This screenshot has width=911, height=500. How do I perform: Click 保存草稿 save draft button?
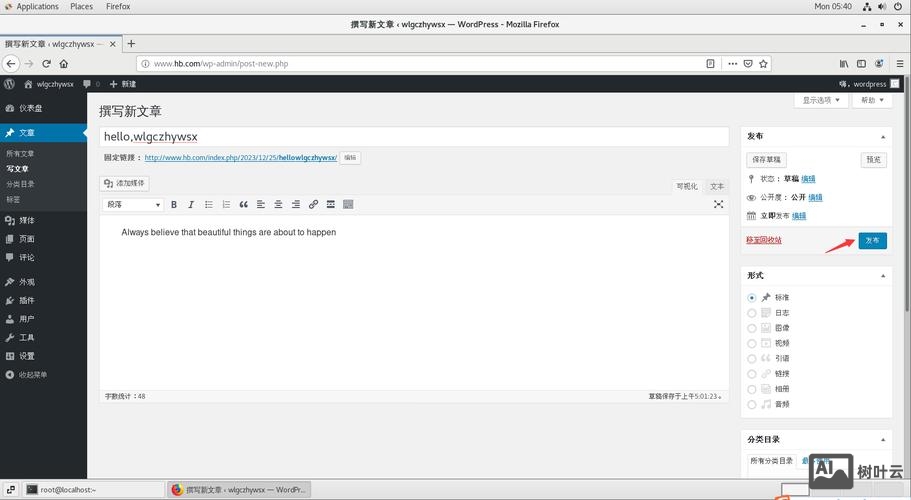point(766,159)
